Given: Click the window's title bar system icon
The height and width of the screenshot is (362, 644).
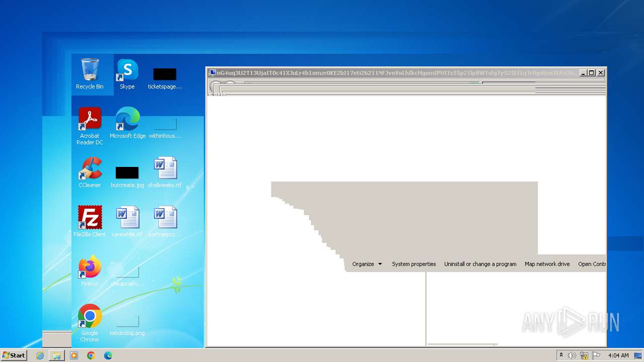Looking at the screenshot, I should 212,73.
